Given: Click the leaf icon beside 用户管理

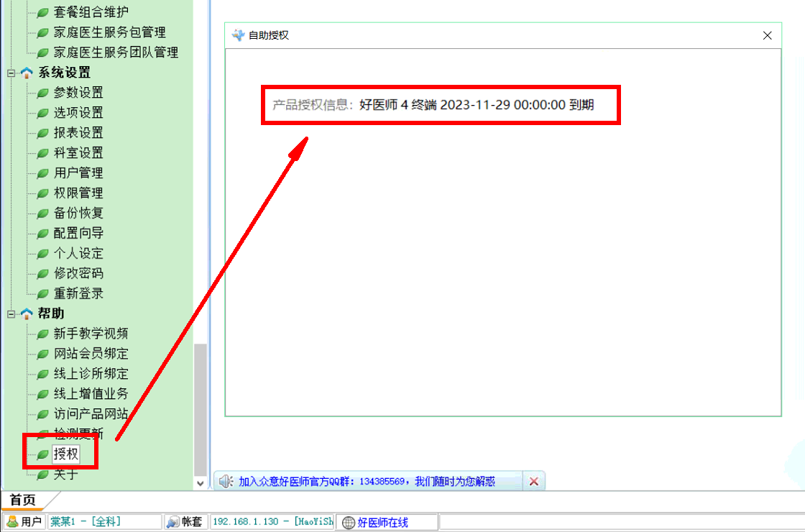Looking at the screenshot, I should point(42,173).
